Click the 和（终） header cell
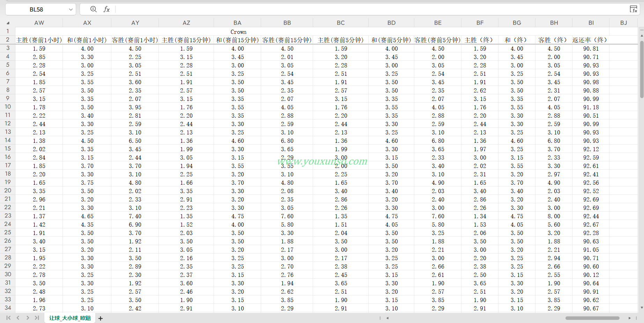This screenshot has width=644, height=323. (x=517, y=40)
